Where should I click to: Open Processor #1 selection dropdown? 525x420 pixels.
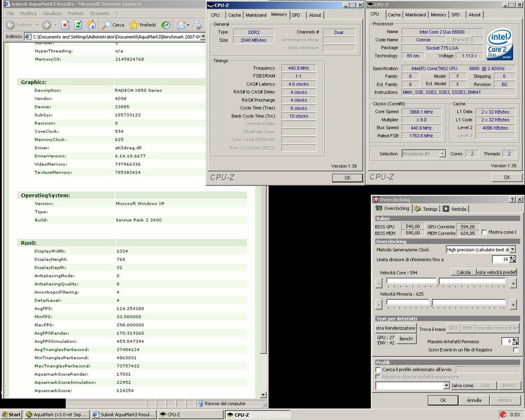pyautogui.click(x=442, y=154)
